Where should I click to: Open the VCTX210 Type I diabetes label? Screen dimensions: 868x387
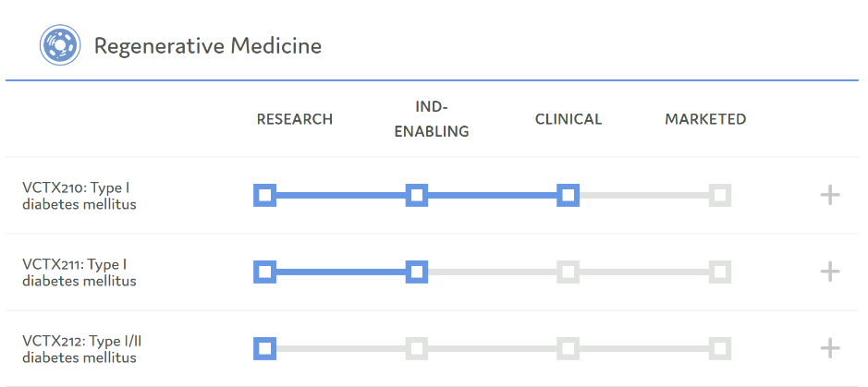point(79,196)
